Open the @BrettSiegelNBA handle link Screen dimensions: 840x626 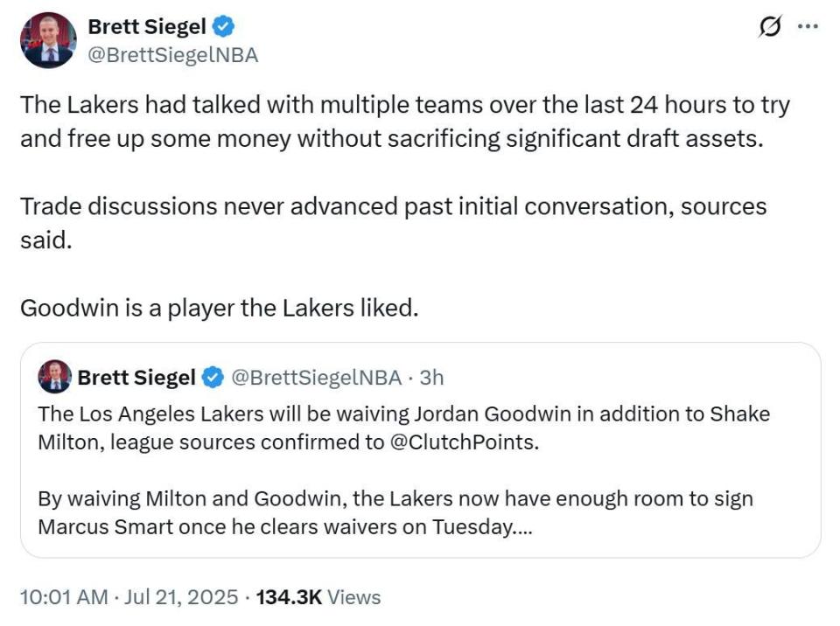pyautogui.click(x=173, y=55)
